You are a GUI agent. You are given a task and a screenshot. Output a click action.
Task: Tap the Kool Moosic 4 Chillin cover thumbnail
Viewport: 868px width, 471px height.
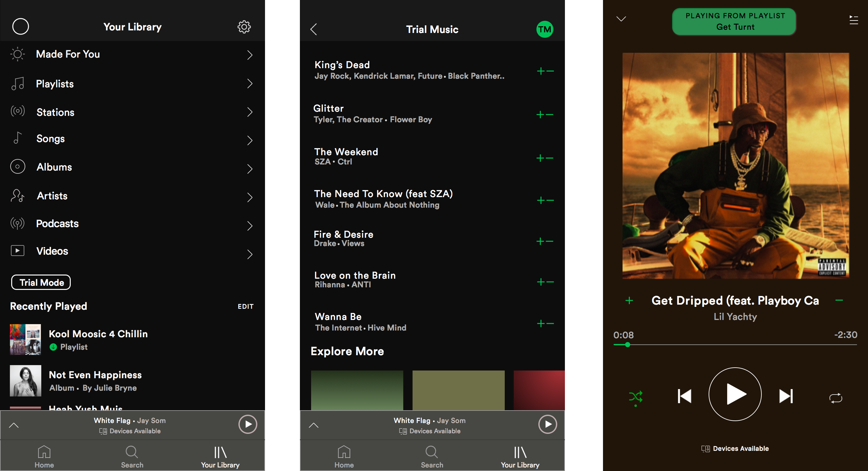tap(25, 339)
